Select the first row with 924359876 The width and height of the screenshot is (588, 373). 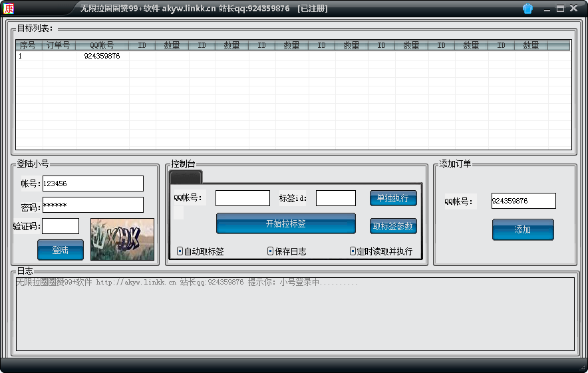coord(102,57)
